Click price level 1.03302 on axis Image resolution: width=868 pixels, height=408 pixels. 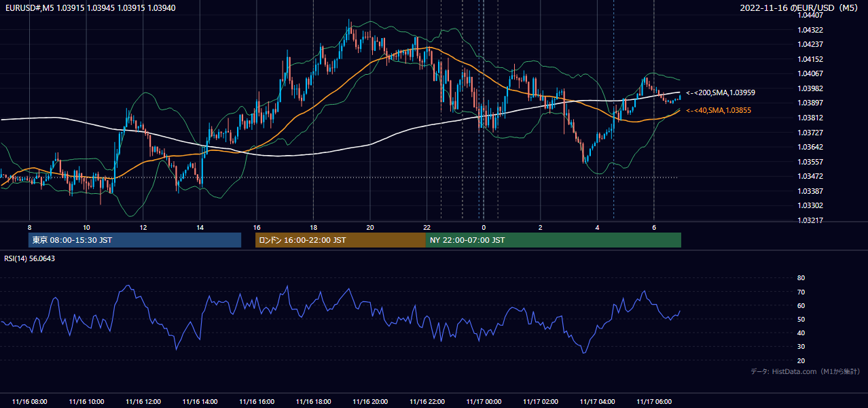point(810,205)
